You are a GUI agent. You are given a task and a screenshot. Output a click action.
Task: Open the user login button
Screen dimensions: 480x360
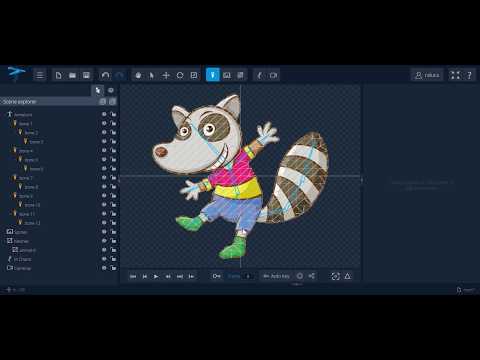pos(427,75)
